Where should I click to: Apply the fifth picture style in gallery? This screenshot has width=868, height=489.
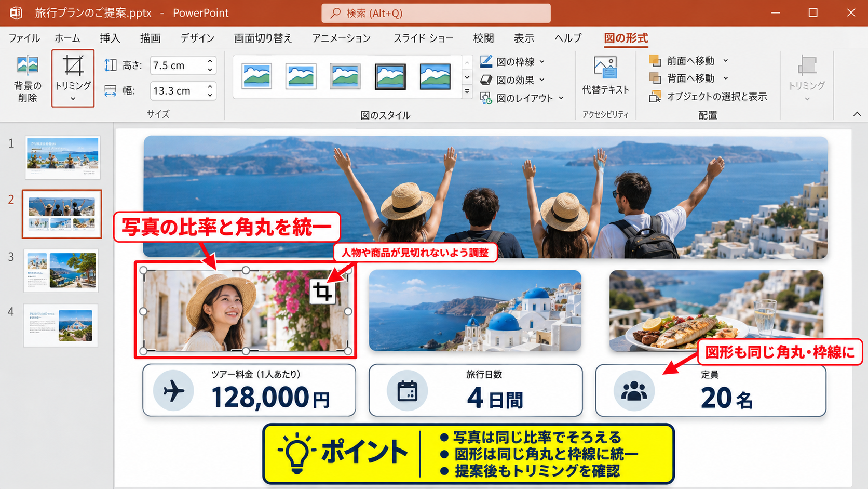(x=435, y=77)
